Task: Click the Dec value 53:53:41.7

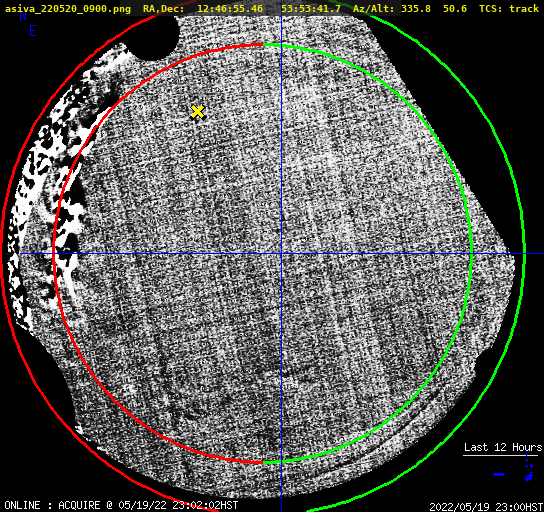Action: click(311, 9)
